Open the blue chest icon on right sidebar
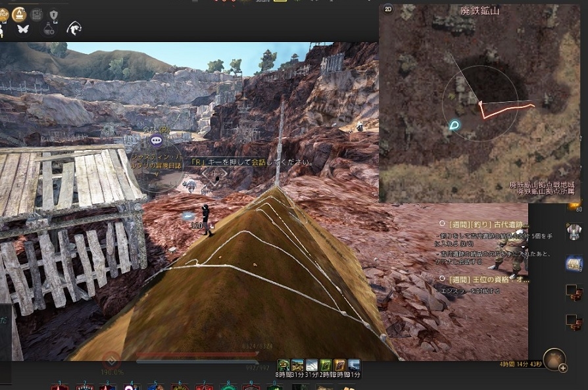 click(574, 263)
